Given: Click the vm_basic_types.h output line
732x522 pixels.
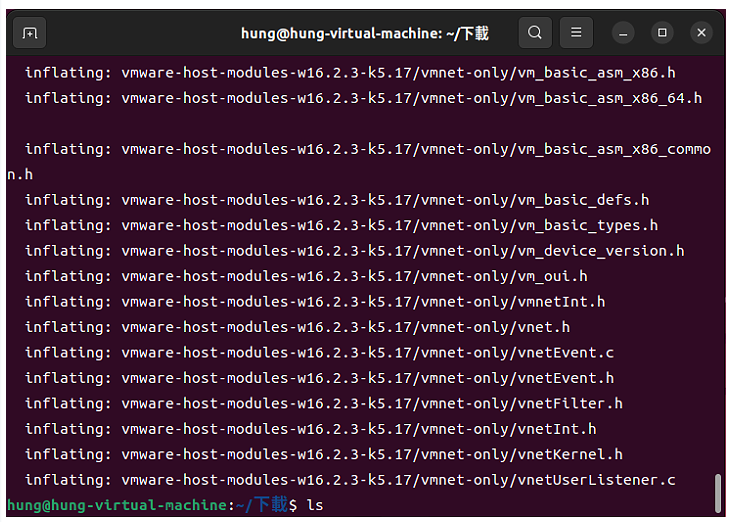Looking at the screenshot, I should coord(341,226).
